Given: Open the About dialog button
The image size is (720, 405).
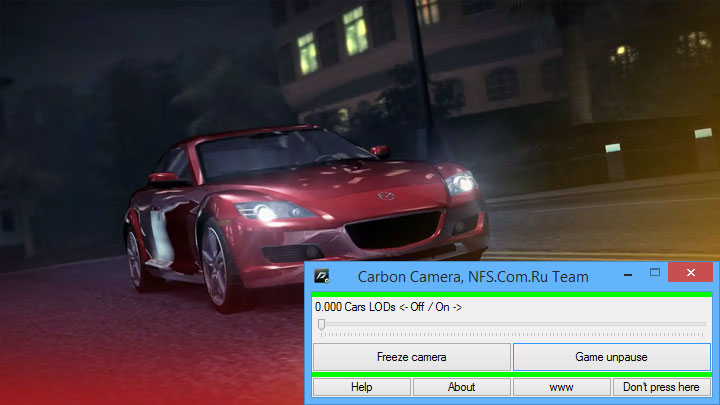Looking at the screenshot, I should [x=461, y=387].
